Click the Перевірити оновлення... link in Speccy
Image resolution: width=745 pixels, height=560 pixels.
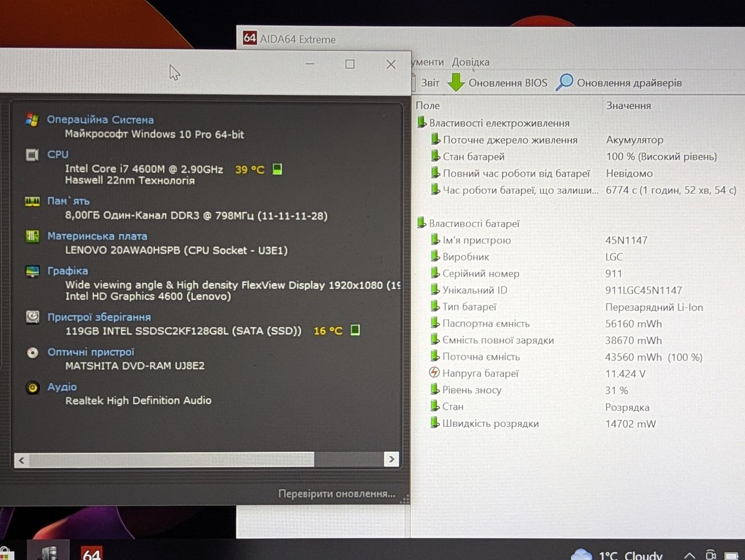(x=337, y=494)
